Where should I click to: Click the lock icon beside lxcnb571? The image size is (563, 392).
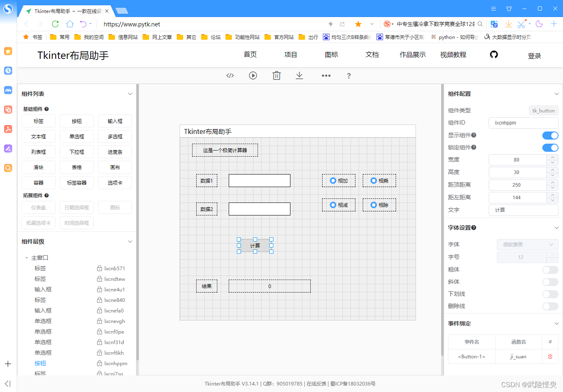click(100, 268)
